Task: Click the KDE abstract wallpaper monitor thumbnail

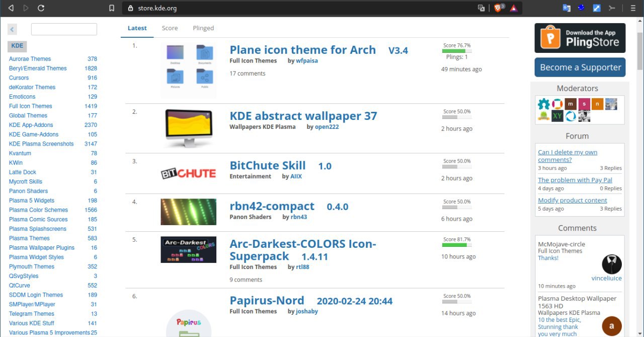Action: pyautogui.click(x=189, y=128)
